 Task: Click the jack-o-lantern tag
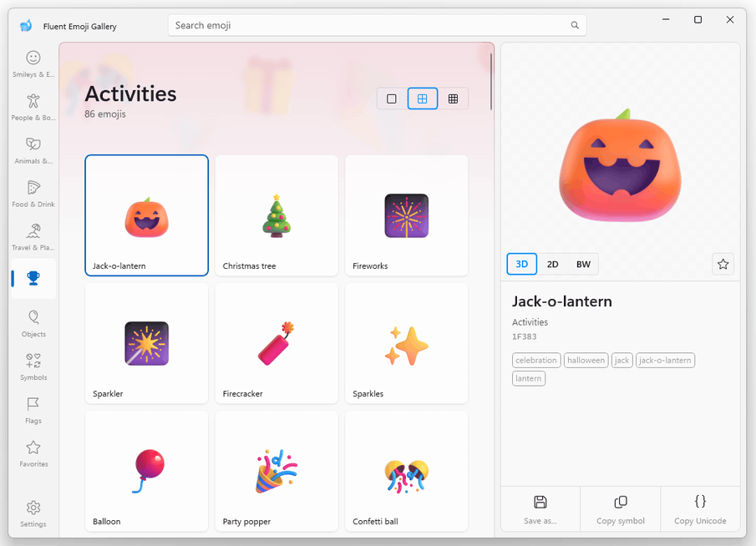click(x=665, y=361)
